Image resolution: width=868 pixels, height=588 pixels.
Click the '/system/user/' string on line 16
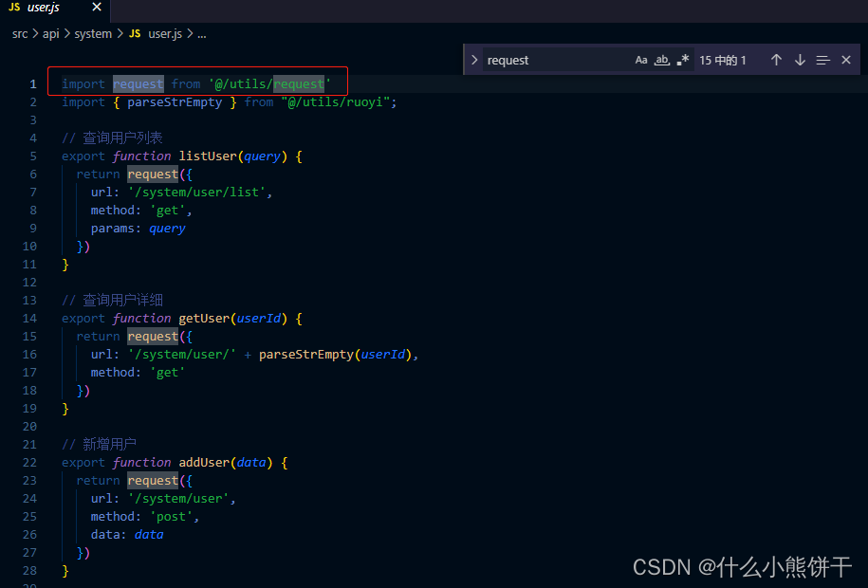tap(182, 355)
